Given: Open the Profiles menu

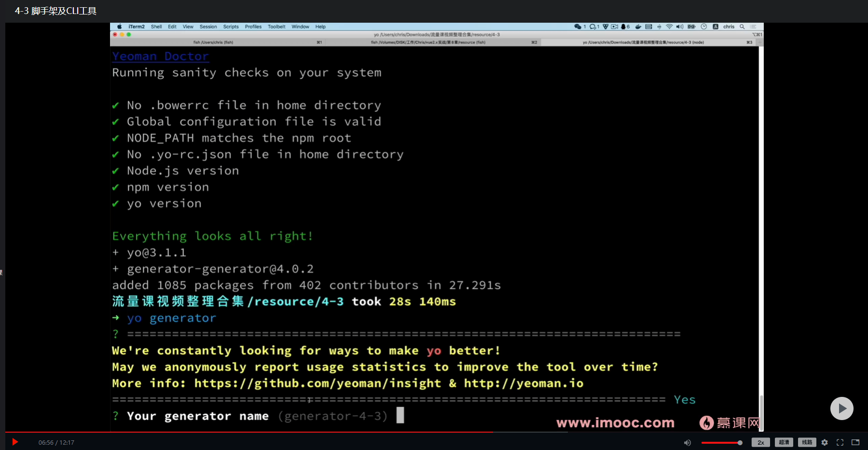Looking at the screenshot, I should [x=253, y=27].
